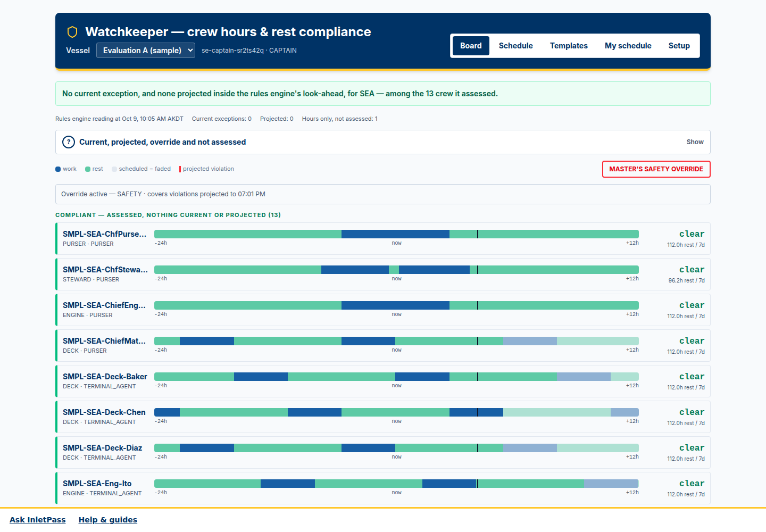Click the clear status for Deck-Baker row

pos(692,377)
